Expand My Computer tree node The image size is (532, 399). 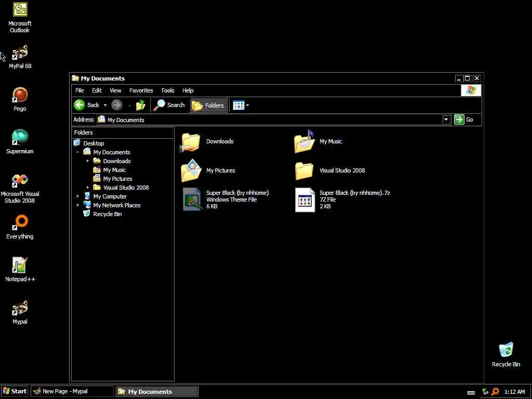(78, 196)
